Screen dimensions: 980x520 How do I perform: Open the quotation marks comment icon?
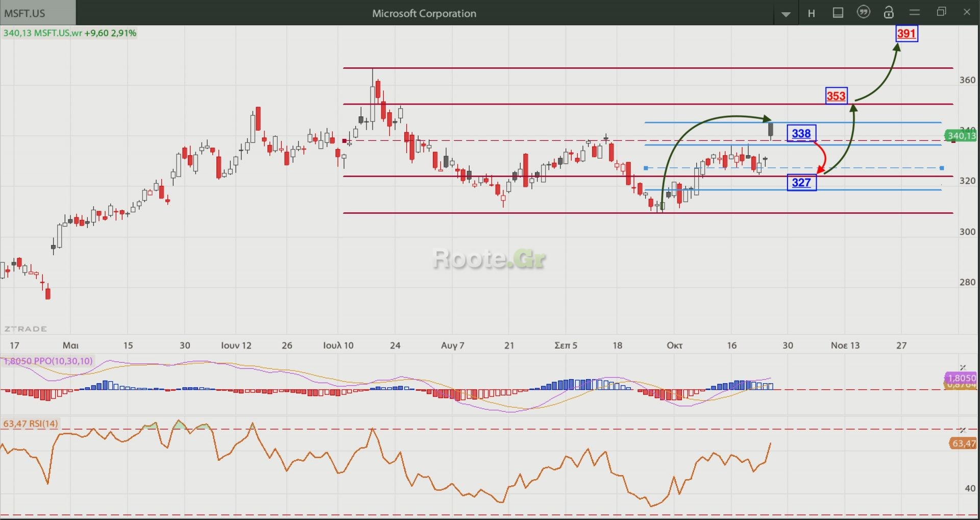[863, 12]
